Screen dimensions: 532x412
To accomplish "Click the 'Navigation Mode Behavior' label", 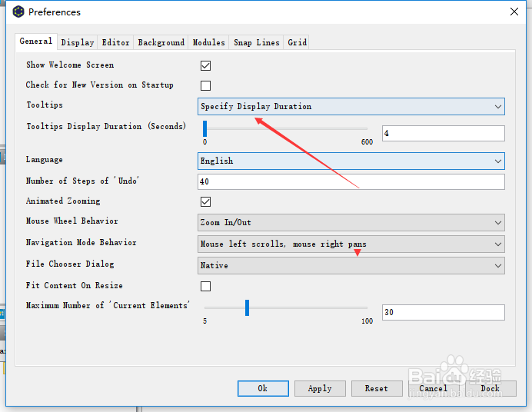I will tap(81, 242).
